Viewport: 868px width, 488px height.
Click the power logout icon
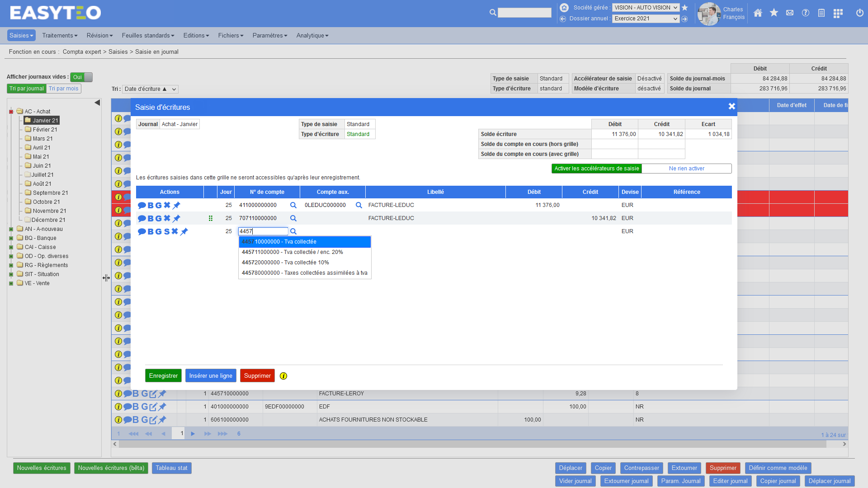pyautogui.click(x=859, y=13)
